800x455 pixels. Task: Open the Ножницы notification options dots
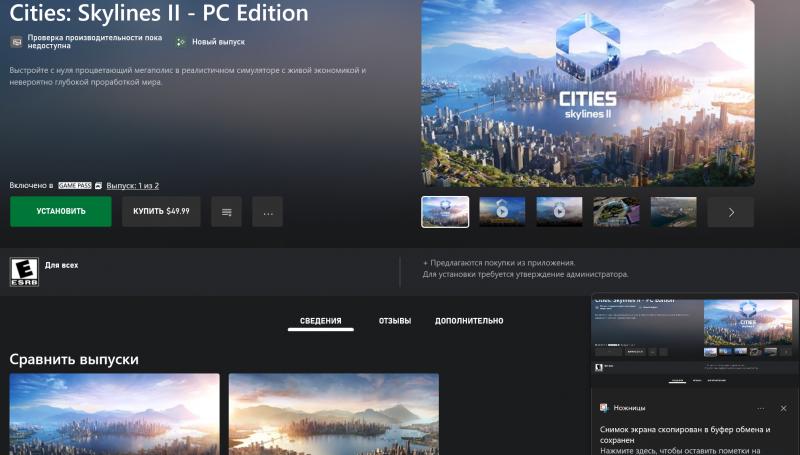click(x=761, y=408)
